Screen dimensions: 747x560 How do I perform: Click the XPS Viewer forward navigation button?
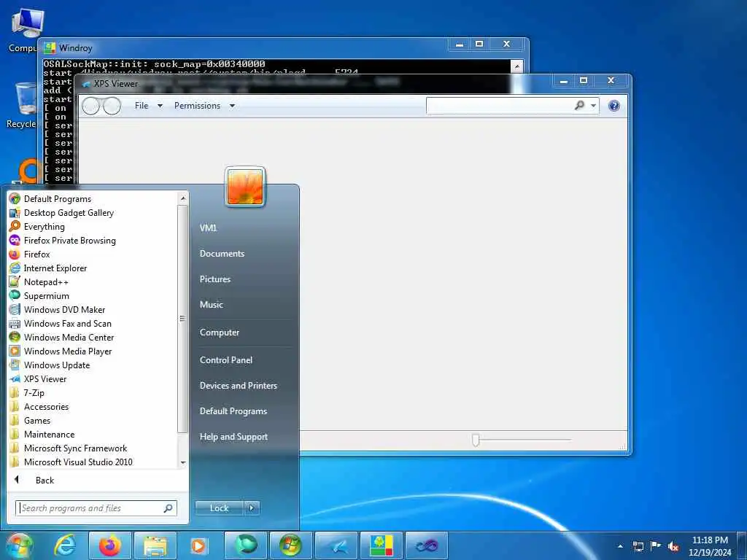tap(112, 106)
